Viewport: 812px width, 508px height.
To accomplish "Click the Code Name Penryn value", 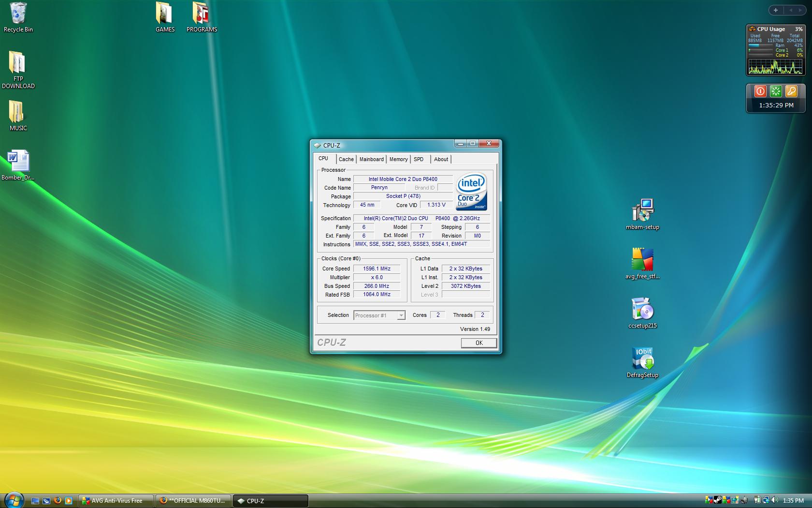I will [x=379, y=187].
